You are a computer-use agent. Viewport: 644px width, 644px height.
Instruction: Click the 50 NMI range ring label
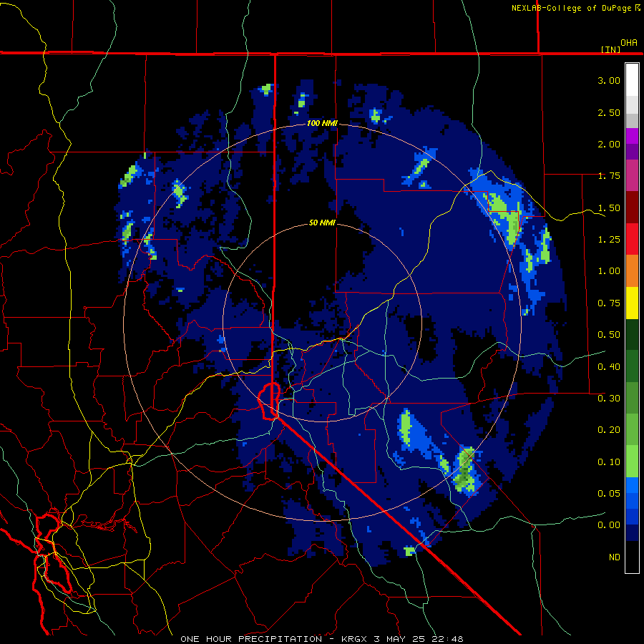322,223
